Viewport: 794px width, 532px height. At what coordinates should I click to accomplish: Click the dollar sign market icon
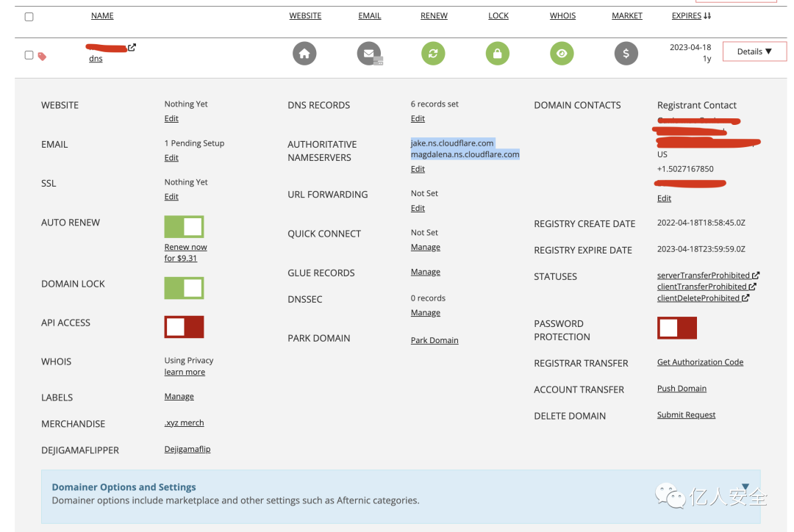(x=626, y=53)
